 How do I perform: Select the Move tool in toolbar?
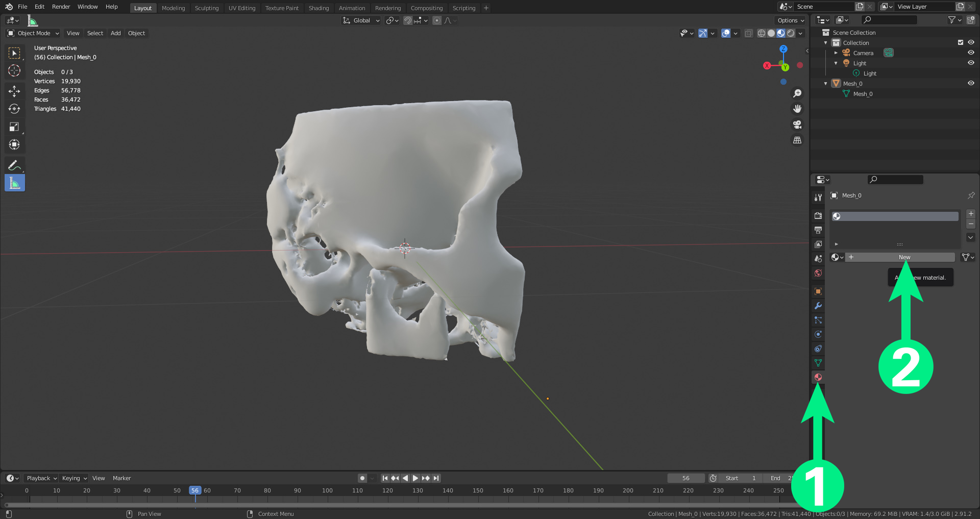pos(14,91)
